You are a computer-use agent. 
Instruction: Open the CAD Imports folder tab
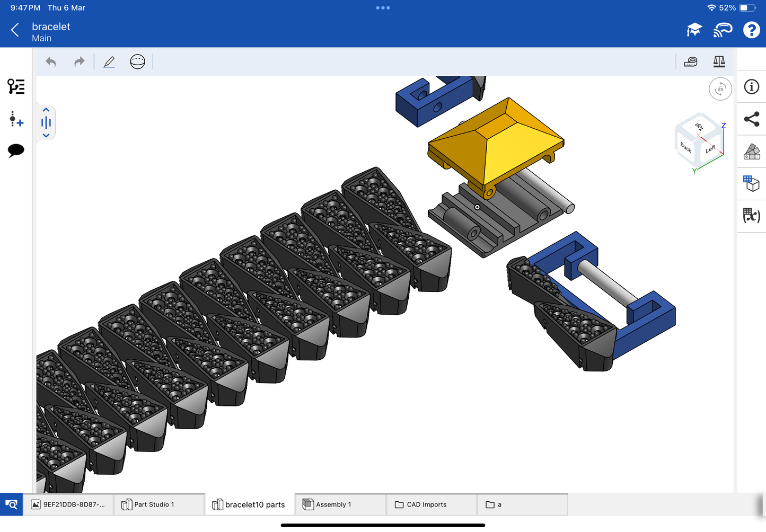427,504
